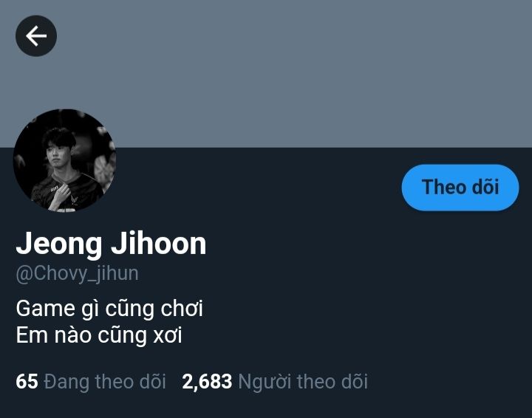Image resolution: width=532 pixels, height=418 pixels.
Task: Click the word Jeong in the name
Action: (59, 244)
